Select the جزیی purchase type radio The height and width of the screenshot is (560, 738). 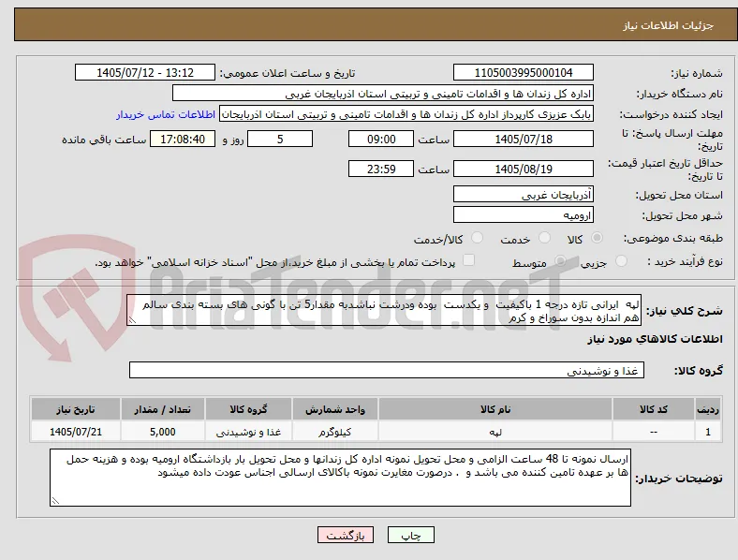point(621,261)
